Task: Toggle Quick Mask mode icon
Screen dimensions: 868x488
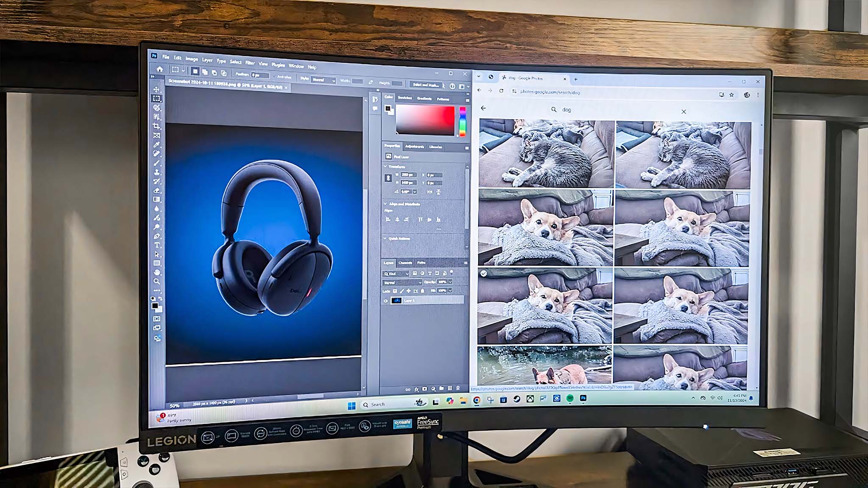Action: tap(156, 319)
